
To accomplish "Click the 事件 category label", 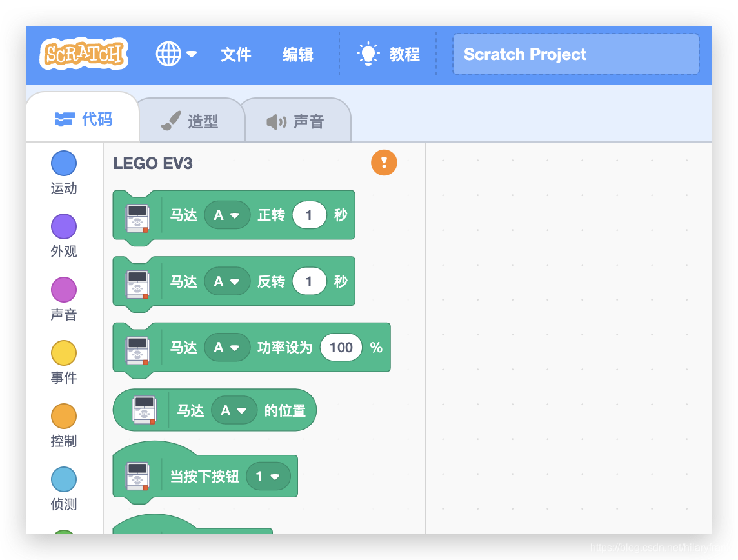I will [63, 378].
